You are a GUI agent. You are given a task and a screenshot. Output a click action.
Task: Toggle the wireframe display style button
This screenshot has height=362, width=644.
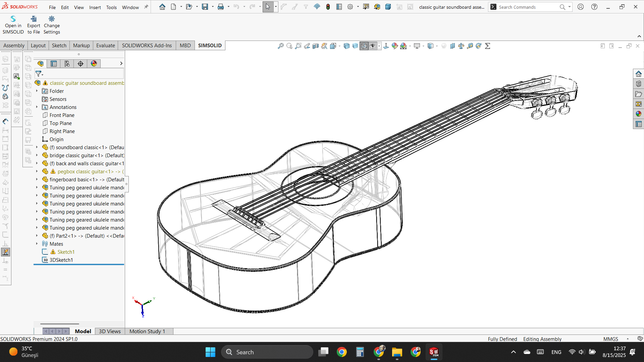tap(364, 46)
